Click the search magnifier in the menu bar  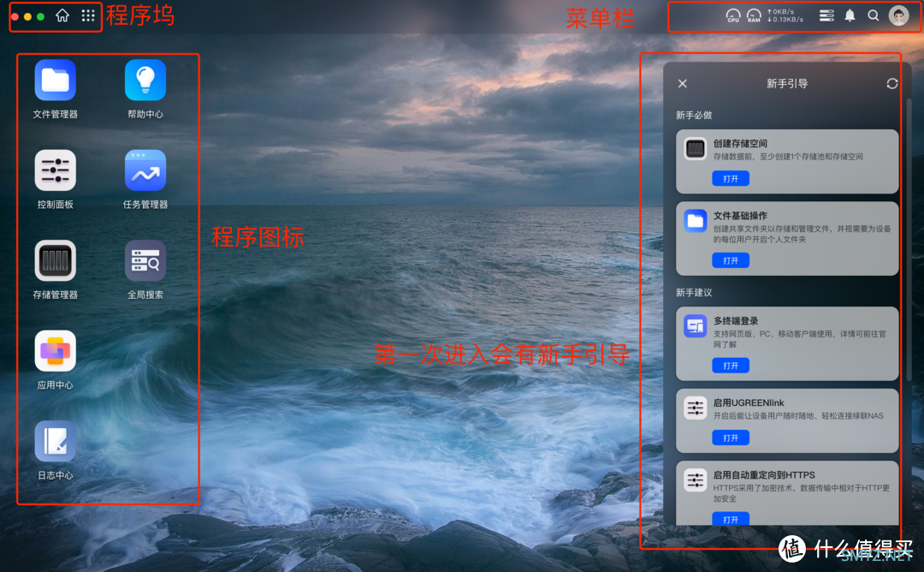tap(874, 16)
